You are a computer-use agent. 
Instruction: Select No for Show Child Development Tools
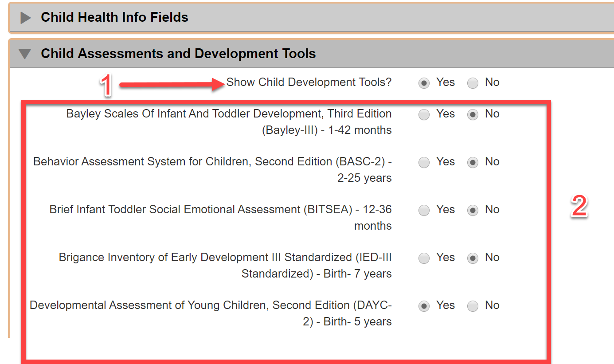473,83
